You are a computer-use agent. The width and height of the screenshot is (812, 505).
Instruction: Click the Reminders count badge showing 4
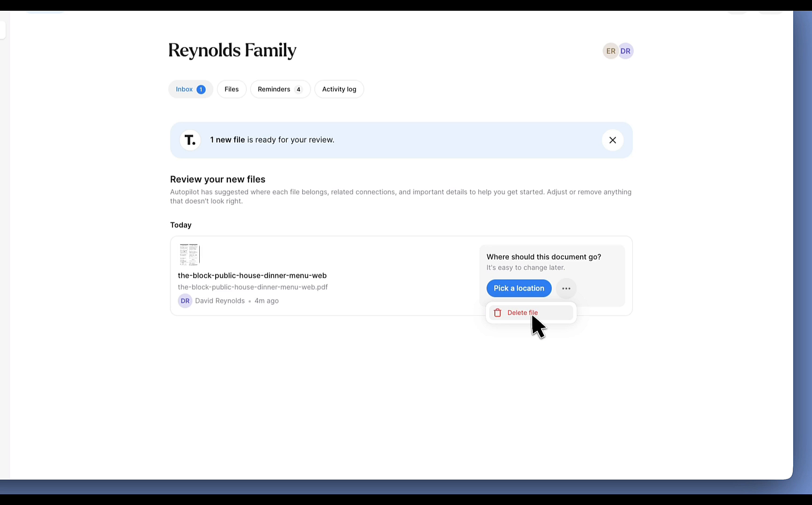tap(298, 89)
